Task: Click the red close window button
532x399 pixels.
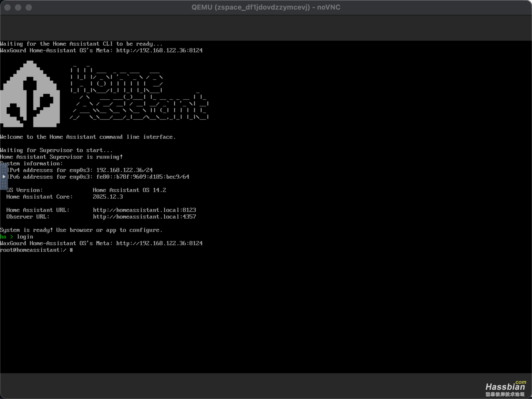Action: pyautogui.click(x=7, y=7)
